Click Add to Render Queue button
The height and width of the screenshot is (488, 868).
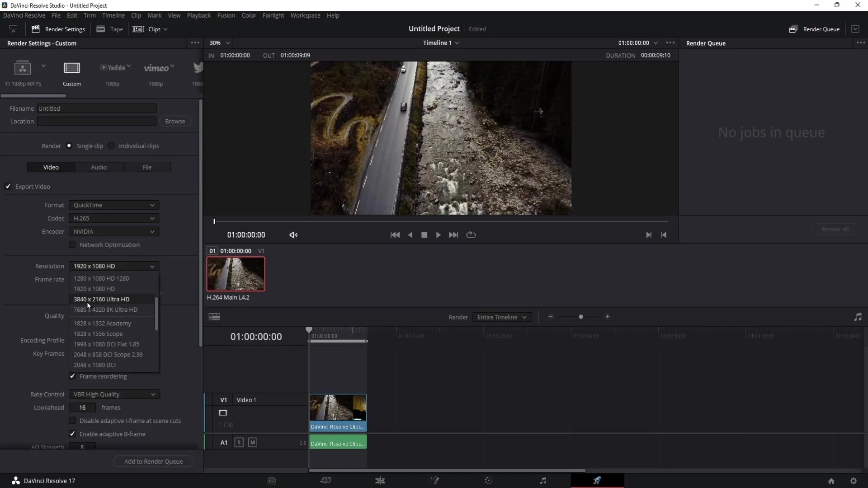click(153, 461)
